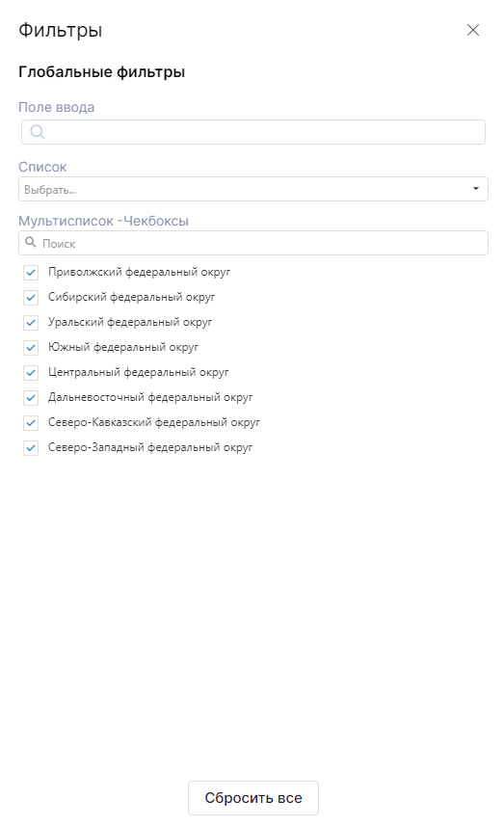Image resolution: width=504 pixels, height=826 pixels.
Task: Focus the Поле ввода text field
Action: click(x=253, y=132)
